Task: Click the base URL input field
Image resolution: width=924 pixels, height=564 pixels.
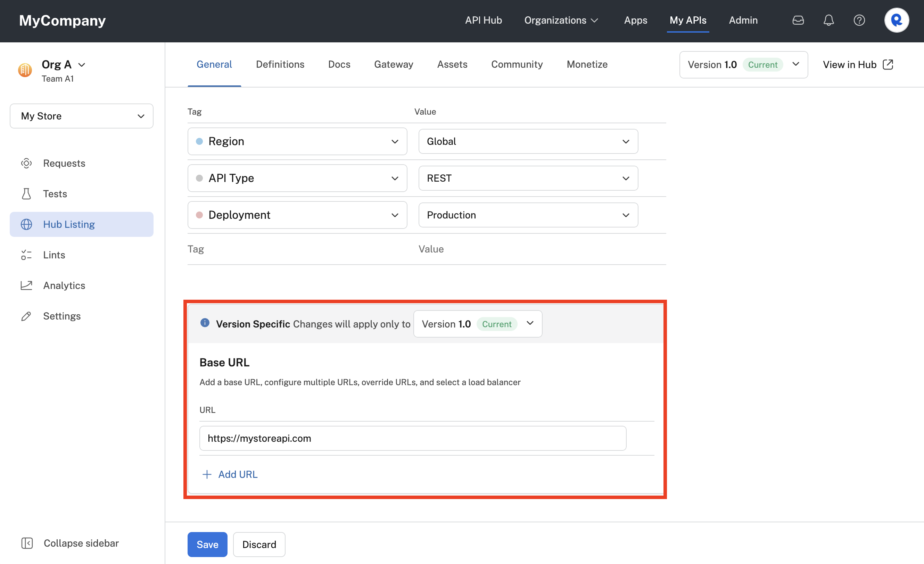Action: (413, 438)
